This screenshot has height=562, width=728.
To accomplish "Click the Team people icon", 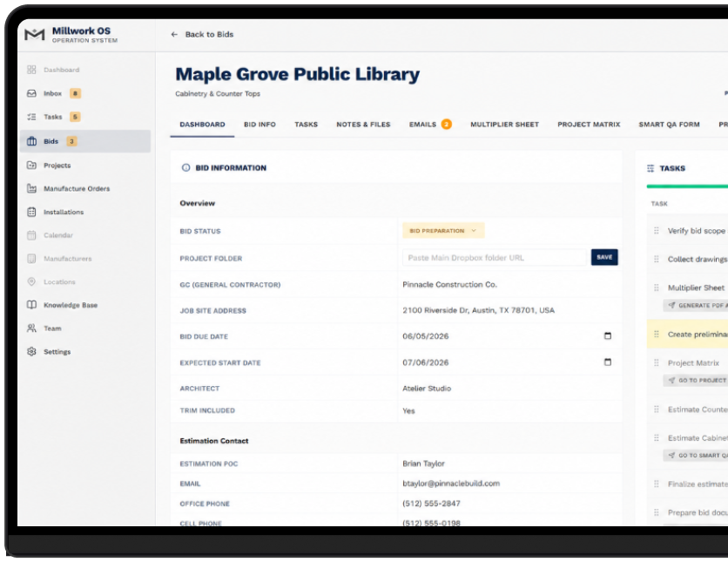I will [x=31, y=328].
